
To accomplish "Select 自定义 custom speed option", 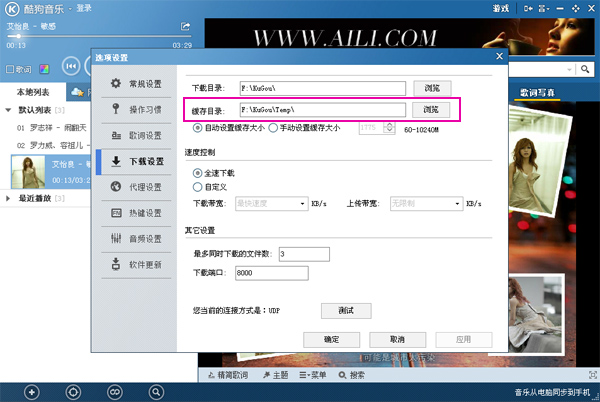I will (210, 187).
